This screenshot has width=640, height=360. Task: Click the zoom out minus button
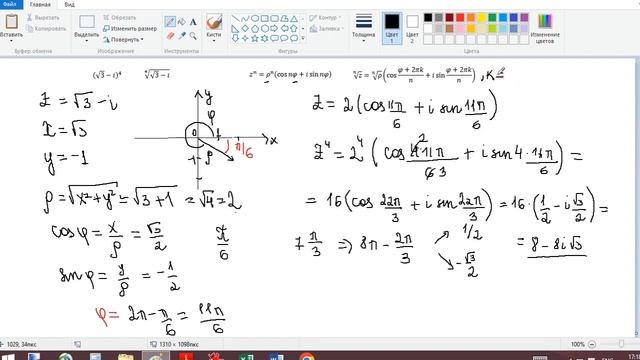pos(592,344)
